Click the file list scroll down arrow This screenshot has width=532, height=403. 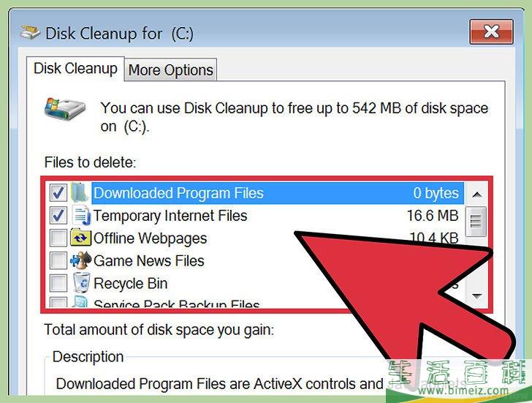click(x=477, y=295)
